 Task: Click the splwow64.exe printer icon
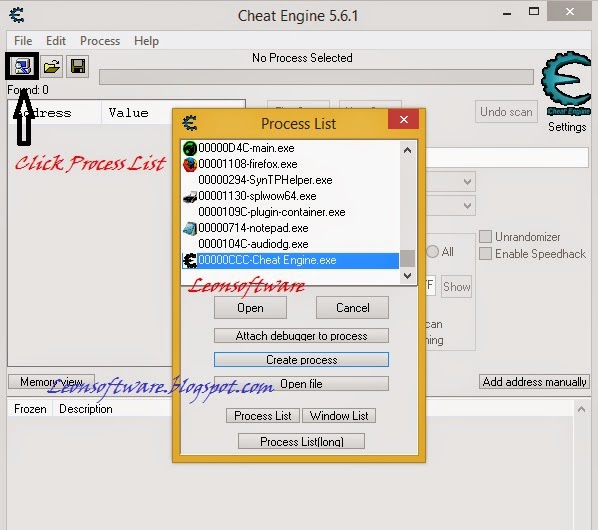[190, 196]
